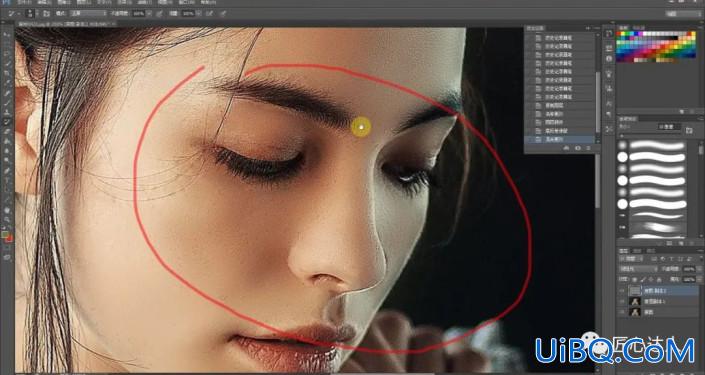The height and width of the screenshot is (375, 705).
Task: Select the Hand tool
Action: pos(8,209)
